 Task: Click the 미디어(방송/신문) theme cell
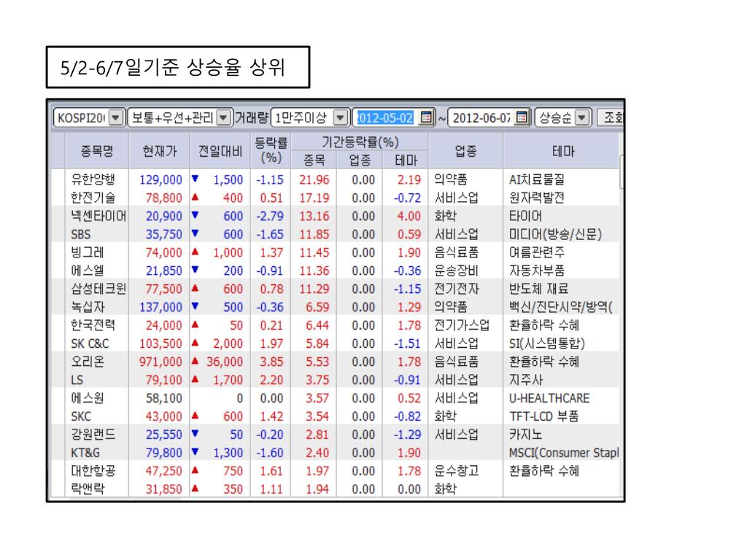point(555,234)
